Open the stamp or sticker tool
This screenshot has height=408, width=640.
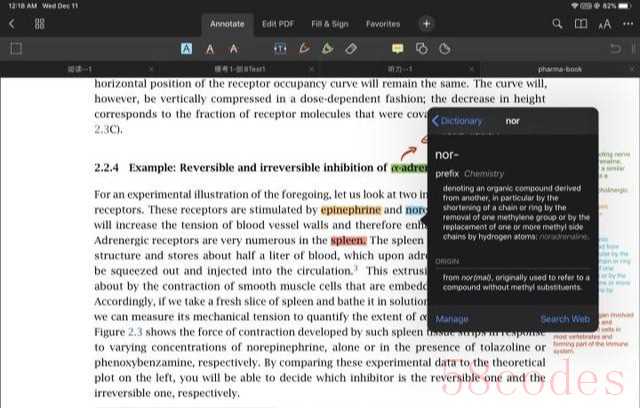point(445,49)
